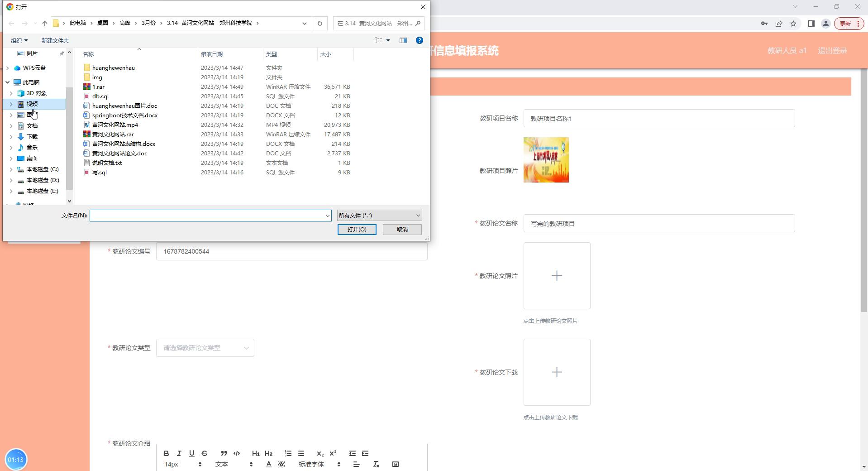Create a new folder with 新建文件夹
Screen dimensions: 868x471
pos(55,40)
